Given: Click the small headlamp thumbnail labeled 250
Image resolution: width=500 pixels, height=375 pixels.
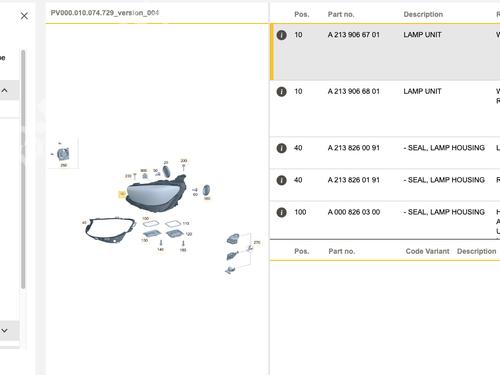Looking at the screenshot, I should coord(63,154).
